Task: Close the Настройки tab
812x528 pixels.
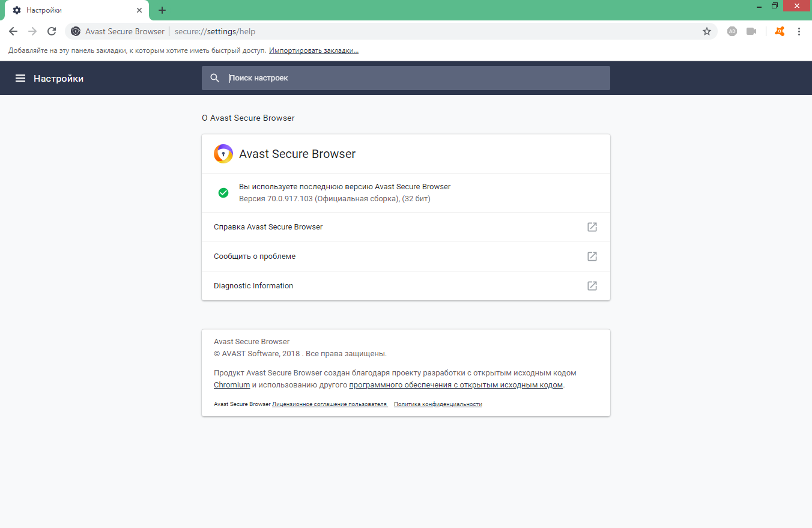Action: tap(139, 10)
